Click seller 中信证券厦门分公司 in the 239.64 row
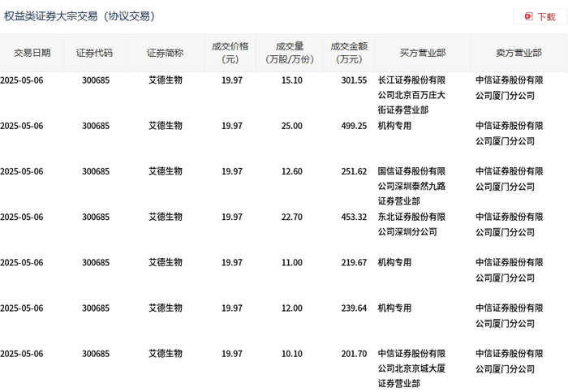 [x=510, y=316]
